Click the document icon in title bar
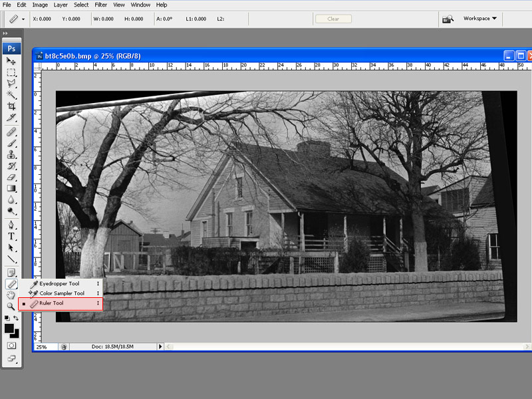This screenshot has width=532, height=399. [40, 56]
